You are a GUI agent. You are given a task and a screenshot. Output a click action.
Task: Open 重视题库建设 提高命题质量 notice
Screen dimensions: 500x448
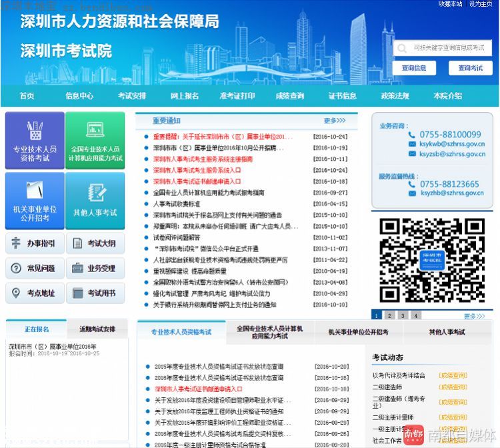pyautogui.click(x=190, y=271)
